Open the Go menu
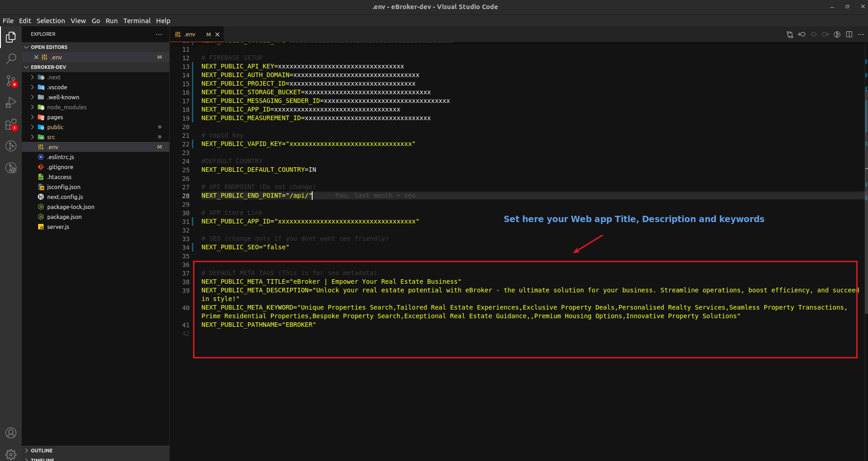This screenshot has height=461, width=868. pos(96,21)
